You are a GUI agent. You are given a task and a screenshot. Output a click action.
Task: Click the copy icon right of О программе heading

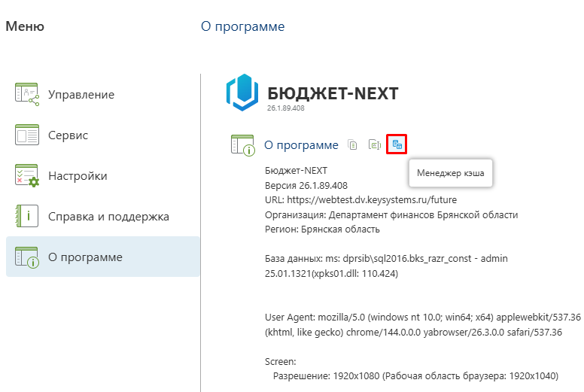353,145
